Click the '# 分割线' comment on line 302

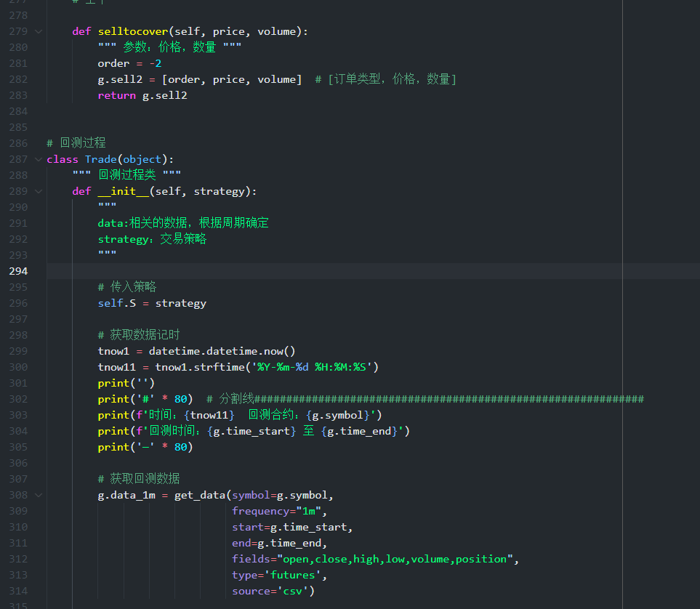click(425, 399)
